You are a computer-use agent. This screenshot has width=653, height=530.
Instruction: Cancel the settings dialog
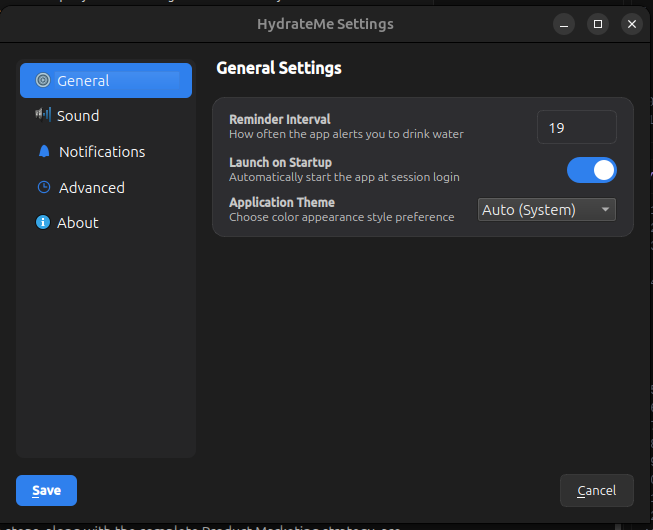point(596,490)
